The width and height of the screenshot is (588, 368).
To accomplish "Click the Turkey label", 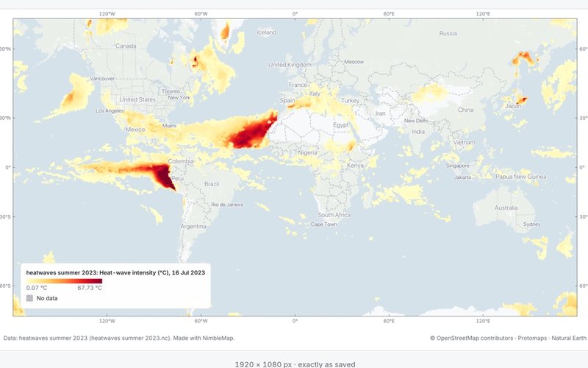I will click(x=351, y=101).
